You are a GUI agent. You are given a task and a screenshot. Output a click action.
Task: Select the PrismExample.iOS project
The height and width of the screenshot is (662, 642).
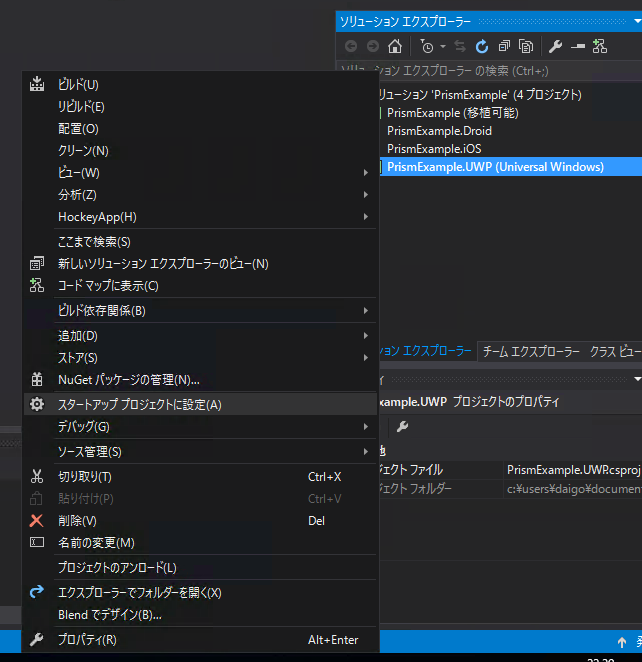pos(434,149)
